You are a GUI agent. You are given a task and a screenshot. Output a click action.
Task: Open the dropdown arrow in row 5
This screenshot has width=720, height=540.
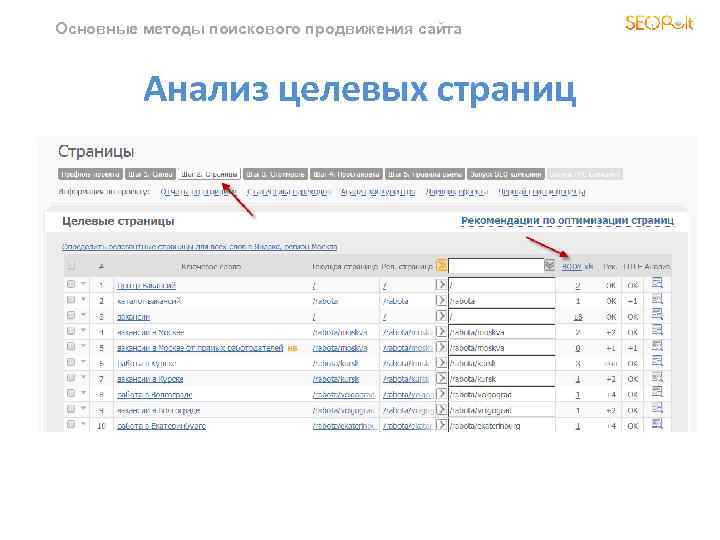point(83,346)
